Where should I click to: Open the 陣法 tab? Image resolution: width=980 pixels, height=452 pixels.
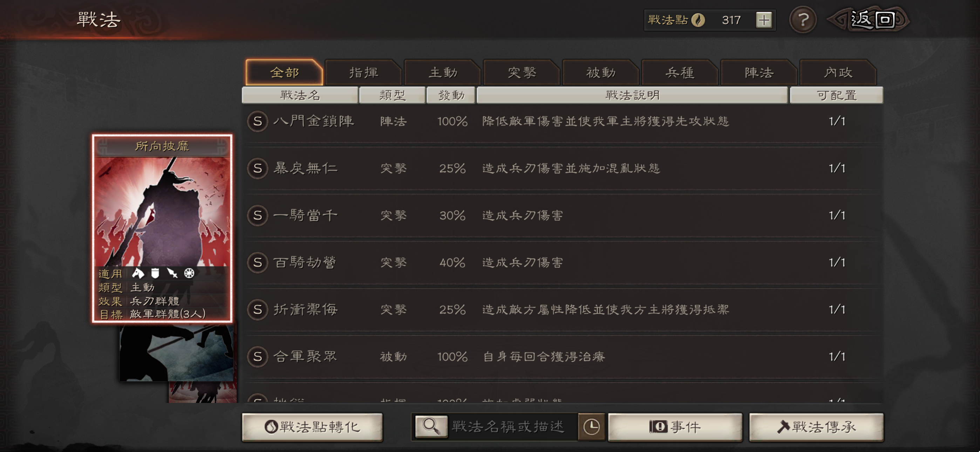759,72
